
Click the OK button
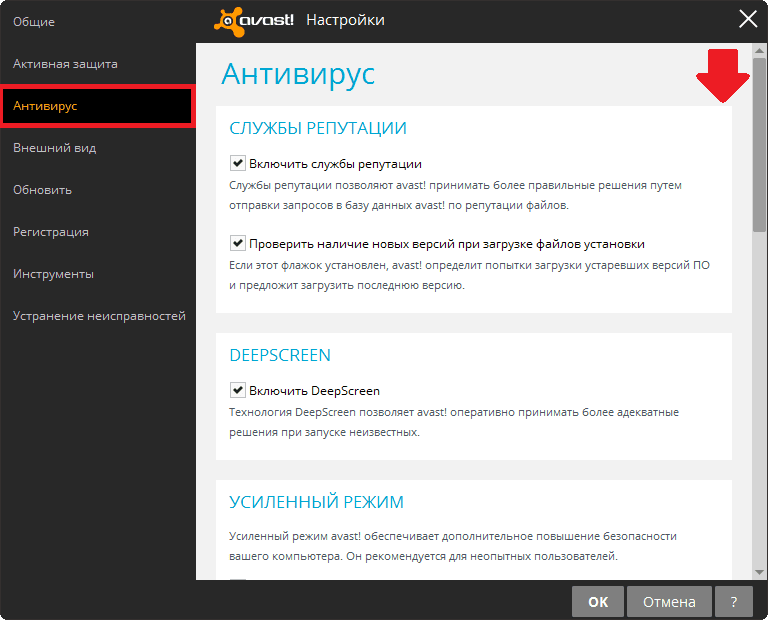[598, 601]
